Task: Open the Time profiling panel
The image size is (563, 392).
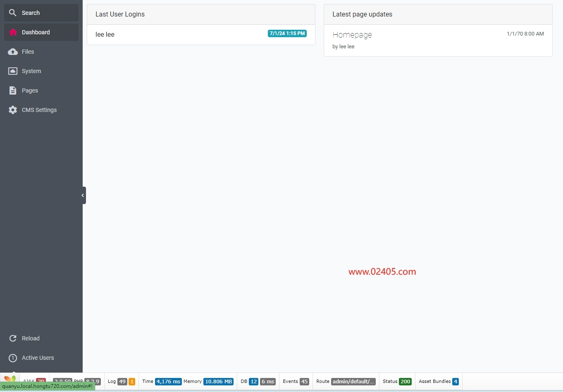Action: coord(161,382)
